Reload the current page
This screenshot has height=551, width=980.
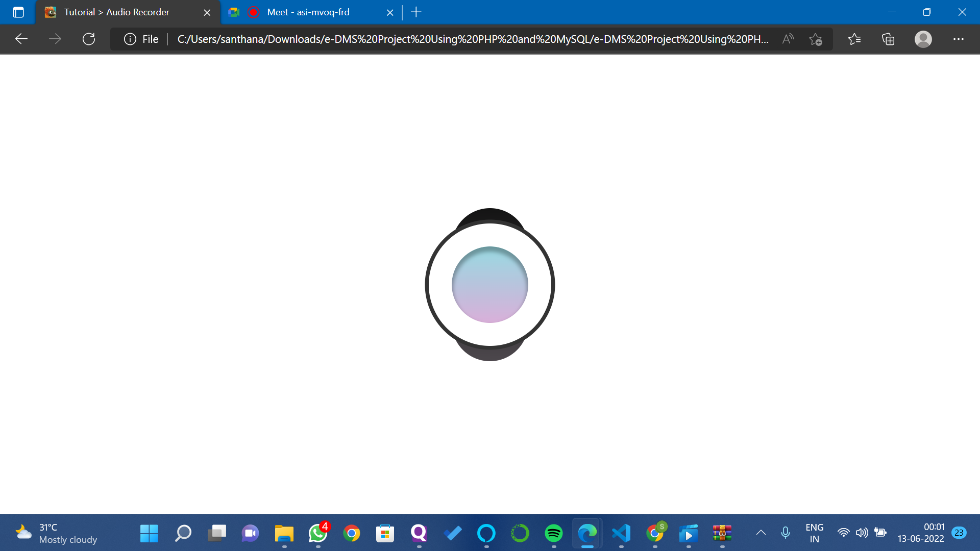89,39
